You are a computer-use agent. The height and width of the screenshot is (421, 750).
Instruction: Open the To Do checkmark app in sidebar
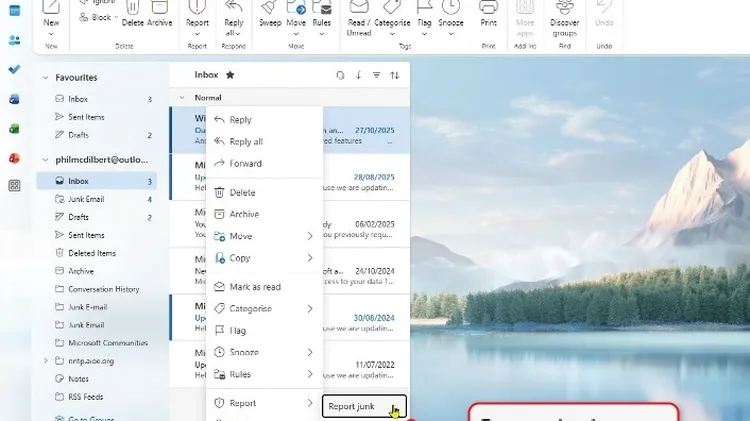coord(14,69)
